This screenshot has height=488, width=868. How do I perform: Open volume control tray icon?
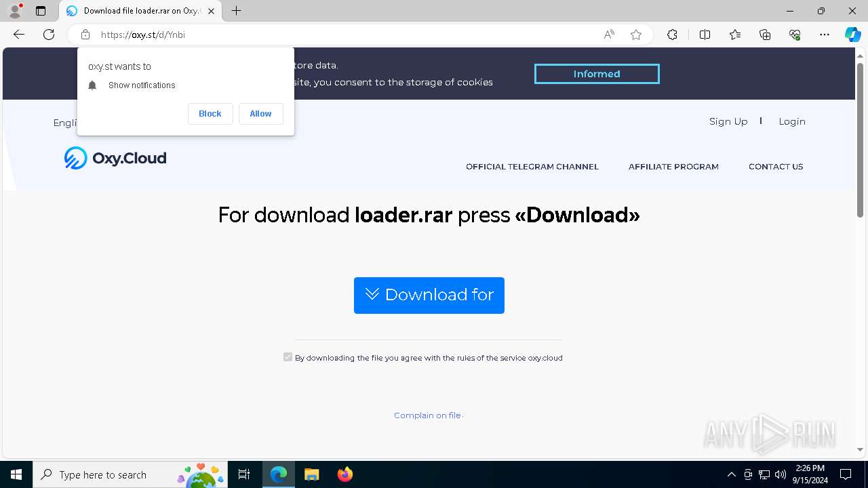click(x=781, y=474)
